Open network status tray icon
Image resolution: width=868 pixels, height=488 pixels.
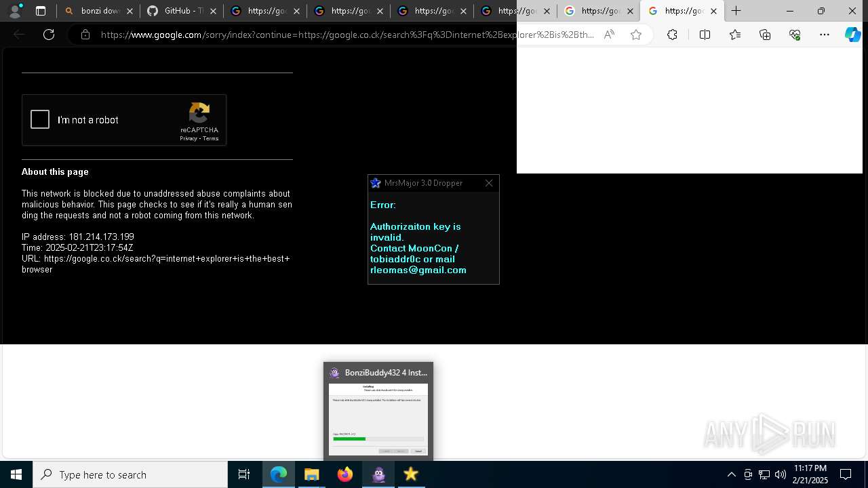764,474
